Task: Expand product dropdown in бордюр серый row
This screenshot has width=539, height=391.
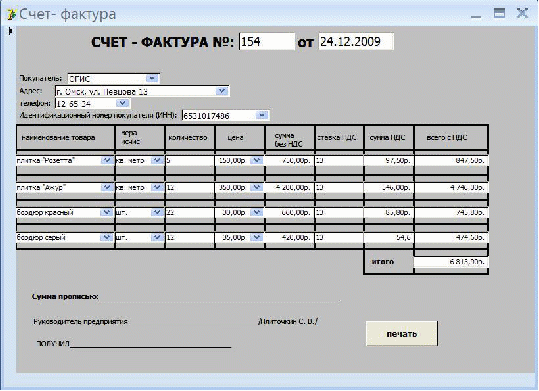Action: (107, 237)
